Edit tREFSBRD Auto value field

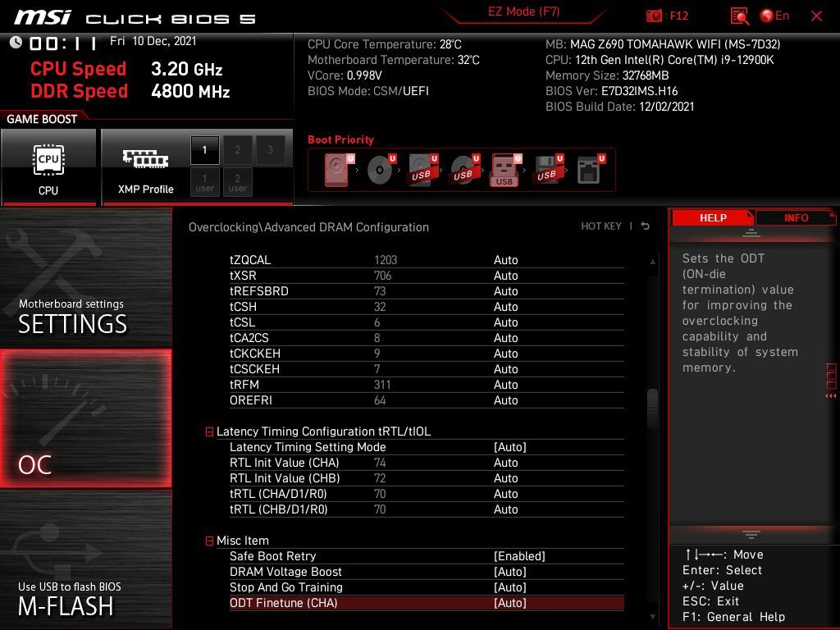(x=505, y=291)
